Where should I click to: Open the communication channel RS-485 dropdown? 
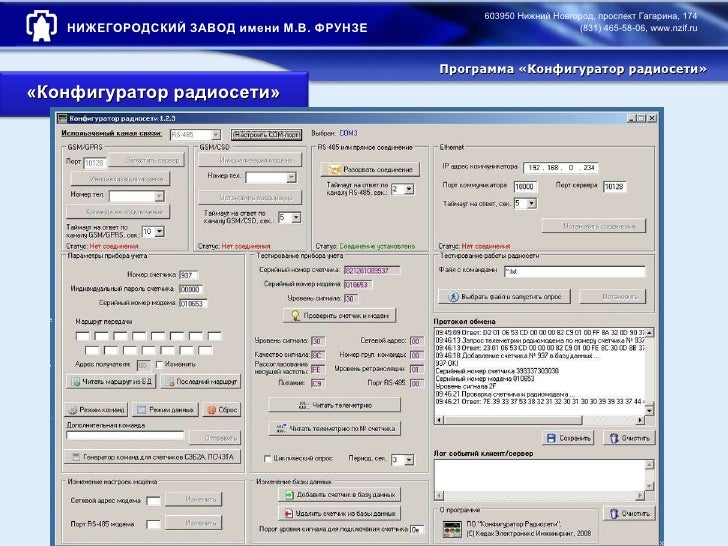tap(216, 135)
